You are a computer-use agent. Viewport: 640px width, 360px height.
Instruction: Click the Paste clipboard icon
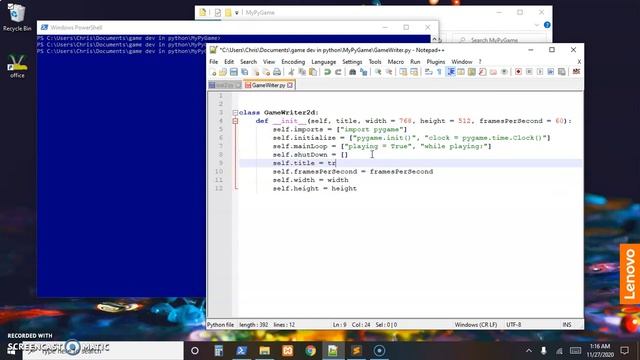(x=313, y=72)
